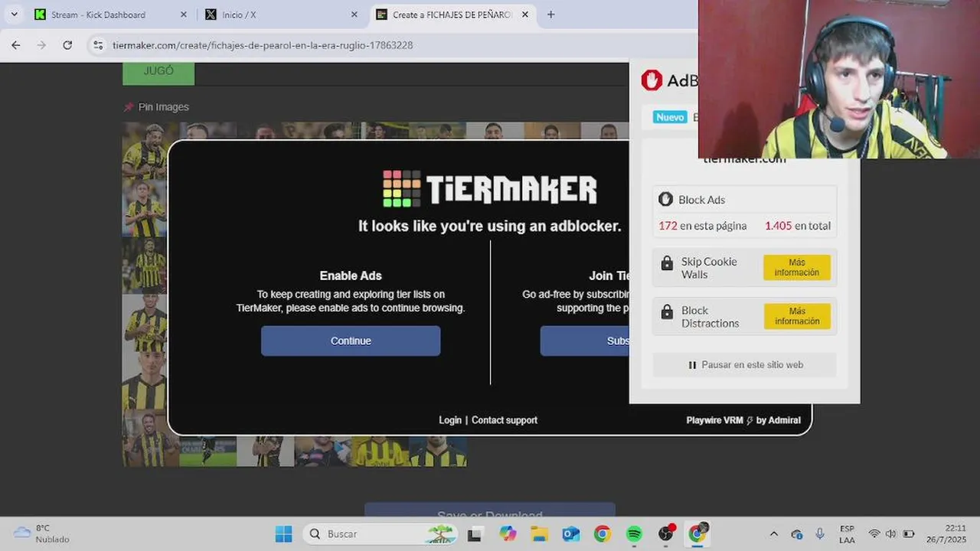Click the TierMaker logo in the dialog

490,189
